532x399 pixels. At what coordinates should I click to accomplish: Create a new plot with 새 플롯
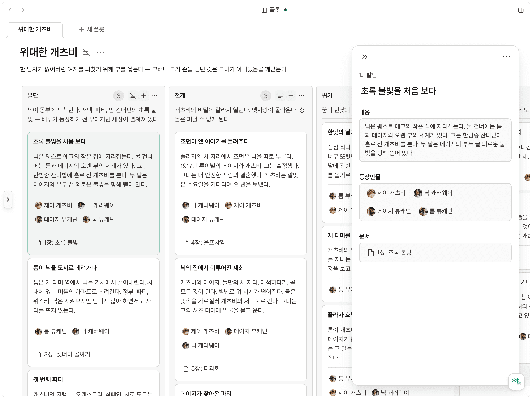pos(92,29)
